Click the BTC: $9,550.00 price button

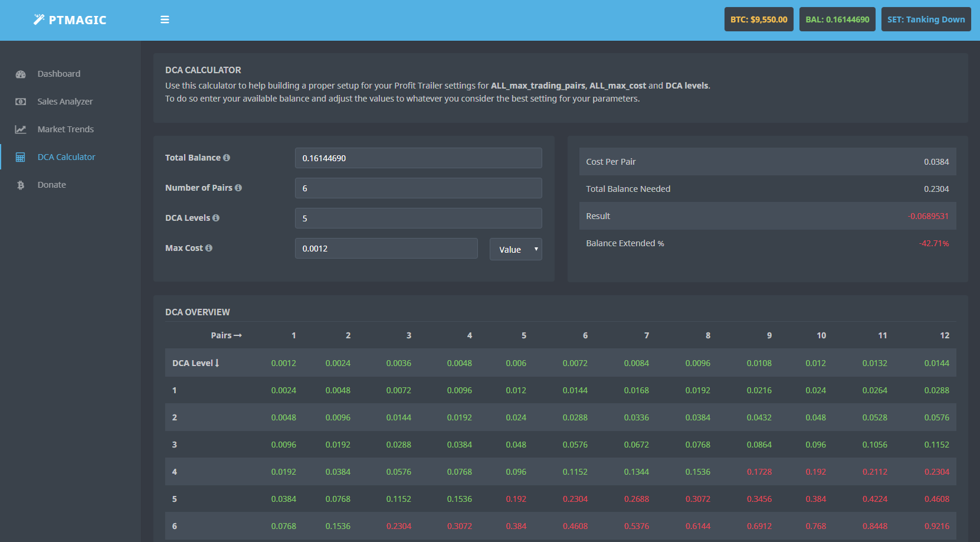tap(759, 19)
